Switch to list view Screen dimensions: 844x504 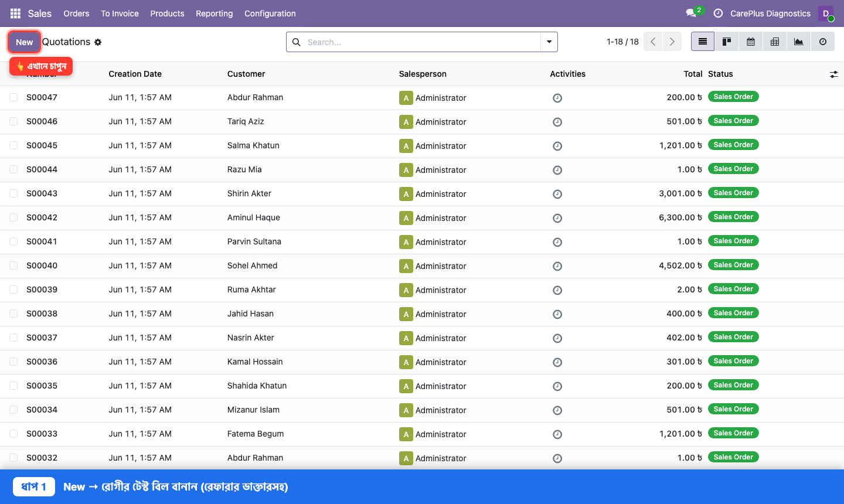click(703, 42)
